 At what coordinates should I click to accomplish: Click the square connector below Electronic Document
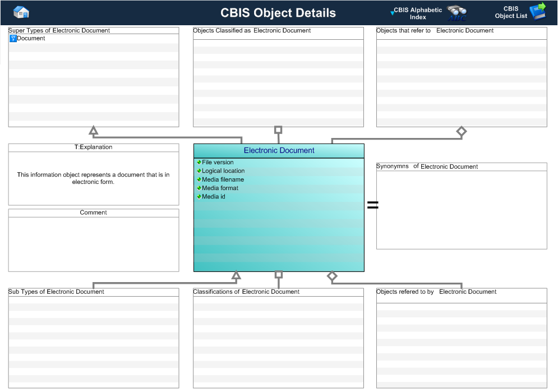(279, 275)
